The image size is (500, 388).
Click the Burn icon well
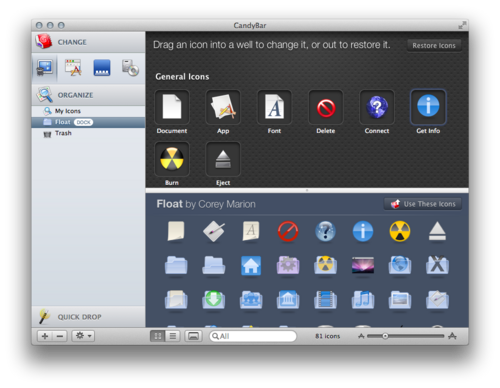pyautogui.click(x=172, y=159)
